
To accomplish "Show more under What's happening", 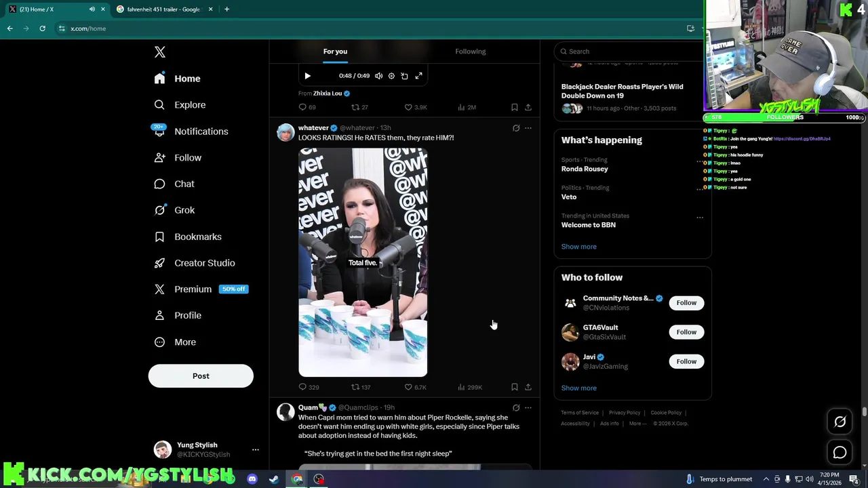I will pos(578,247).
